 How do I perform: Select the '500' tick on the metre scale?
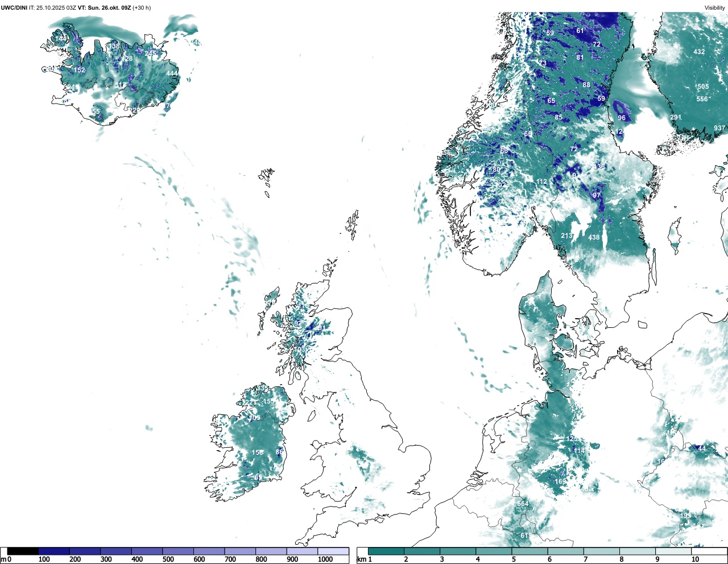pos(168,559)
